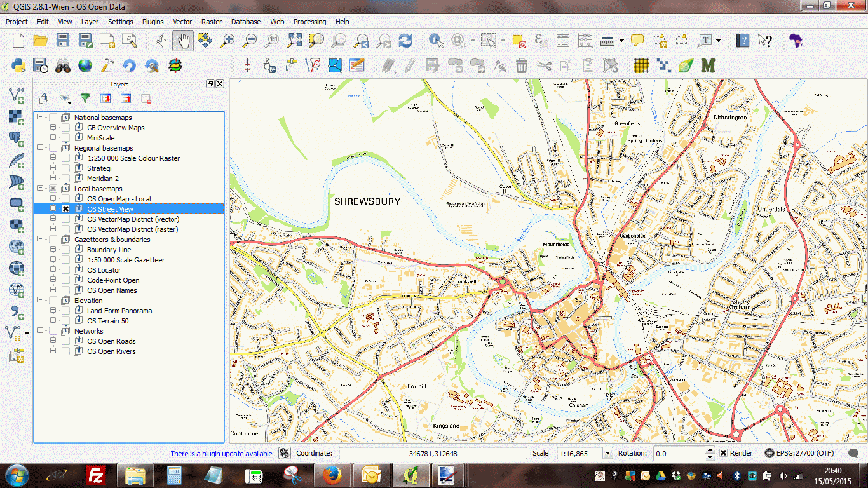The width and height of the screenshot is (868, 488).
Task: Click the Africa map plugin icon
Action: pyautogui.click(x=795, y=41)
